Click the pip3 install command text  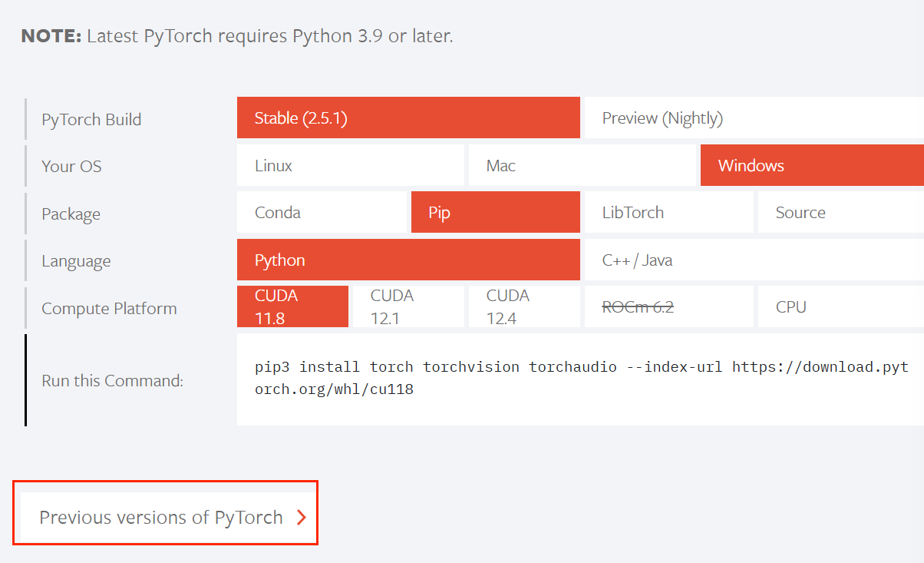pos(581,378)
